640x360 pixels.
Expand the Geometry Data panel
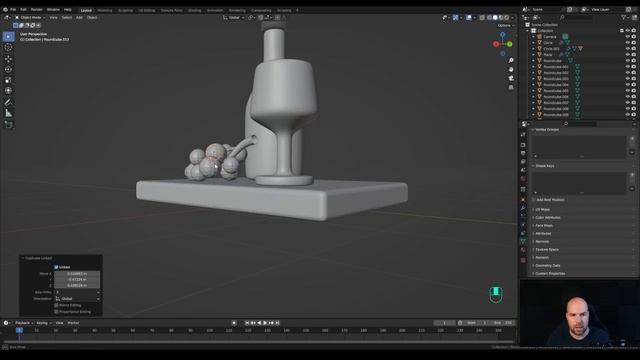pyautogui.click(x=547, y=266)
